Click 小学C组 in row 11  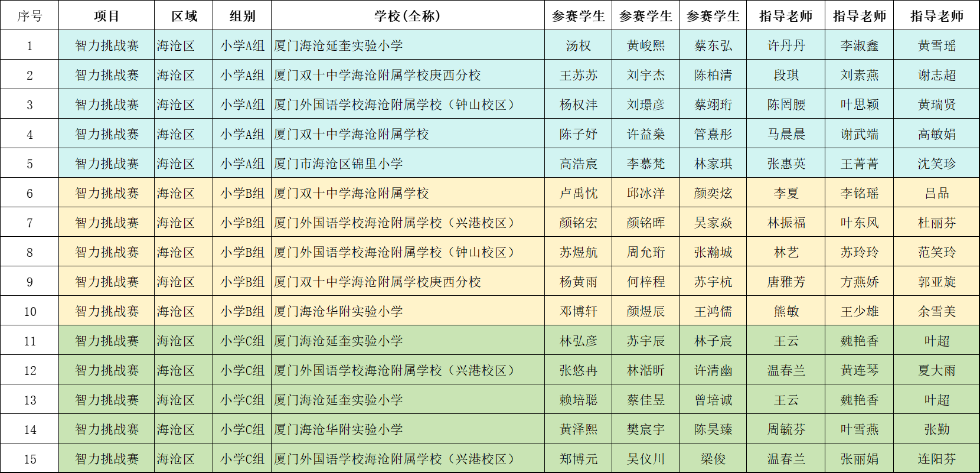click(x=242, y=341)
